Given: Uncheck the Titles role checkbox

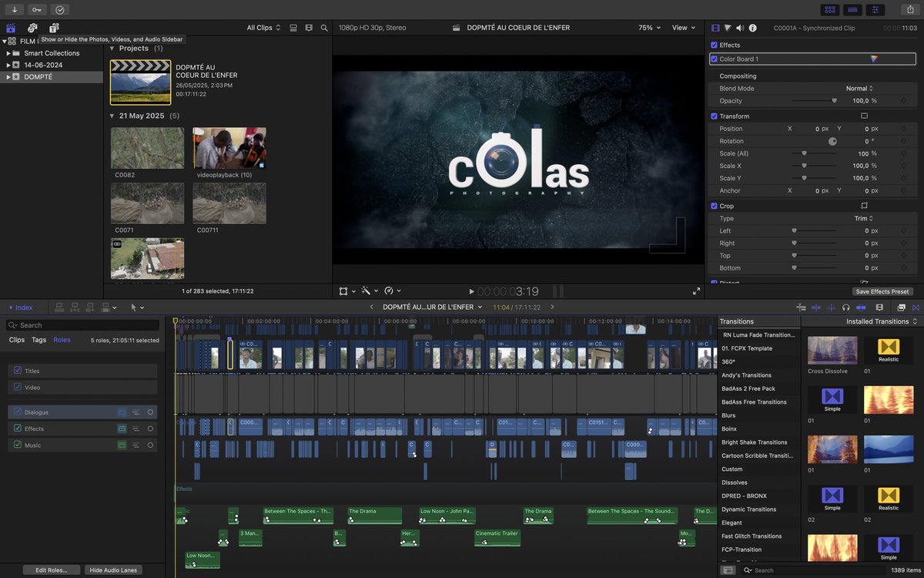Looking at the screenshot, I should [18, 371].
